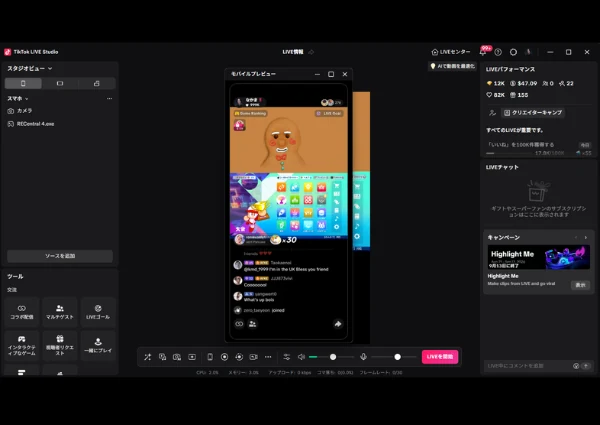
Task: Open the settings icon in title bar
Action: pyautogui.click(x=514, y=52)
